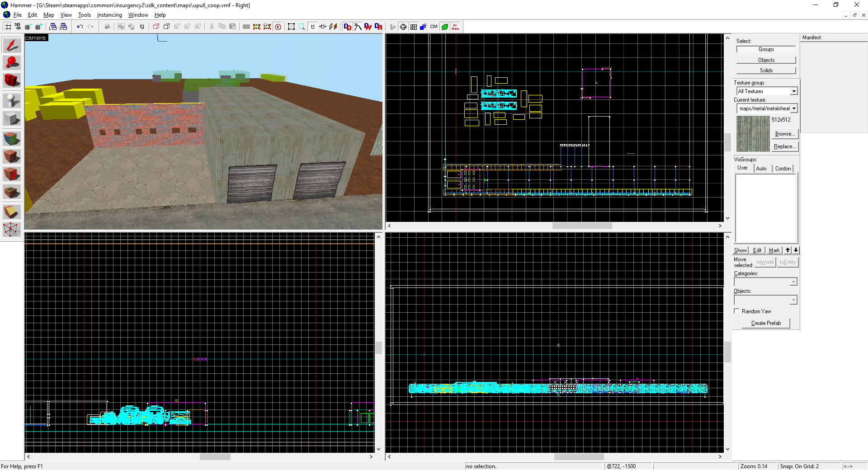Open the Help menu

pyautogui.click(x=160, y=15)
